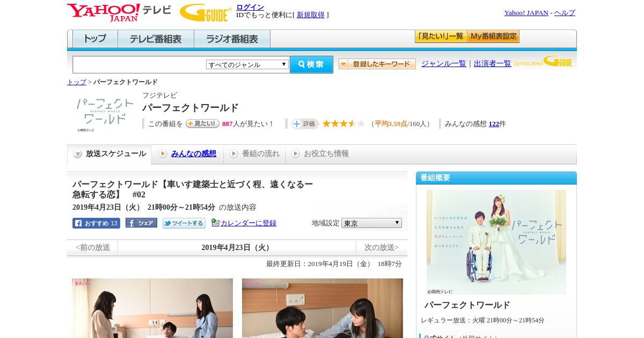Screen dimensions: 644x338
Task: Click the episode title 車いす建築士と近づく程 heading
Action: (193, 189)
